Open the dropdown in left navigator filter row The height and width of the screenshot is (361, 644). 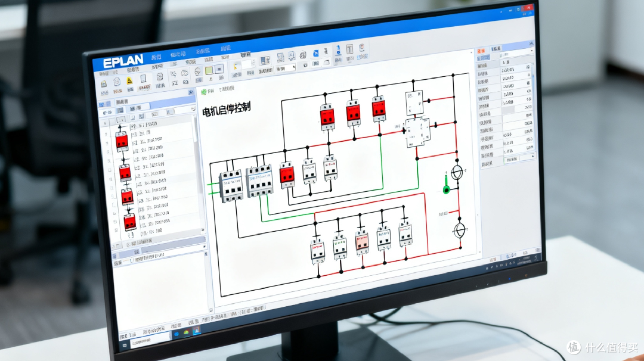(x=193, y=108)
